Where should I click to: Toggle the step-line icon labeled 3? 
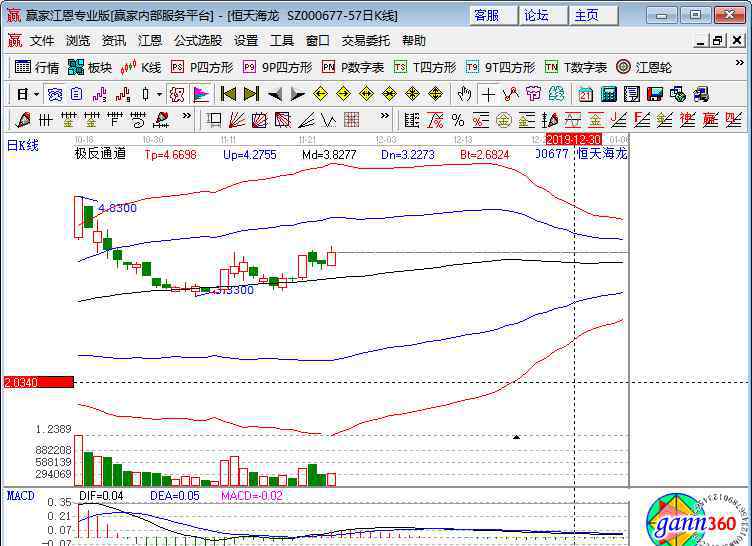tap(100, 94)
